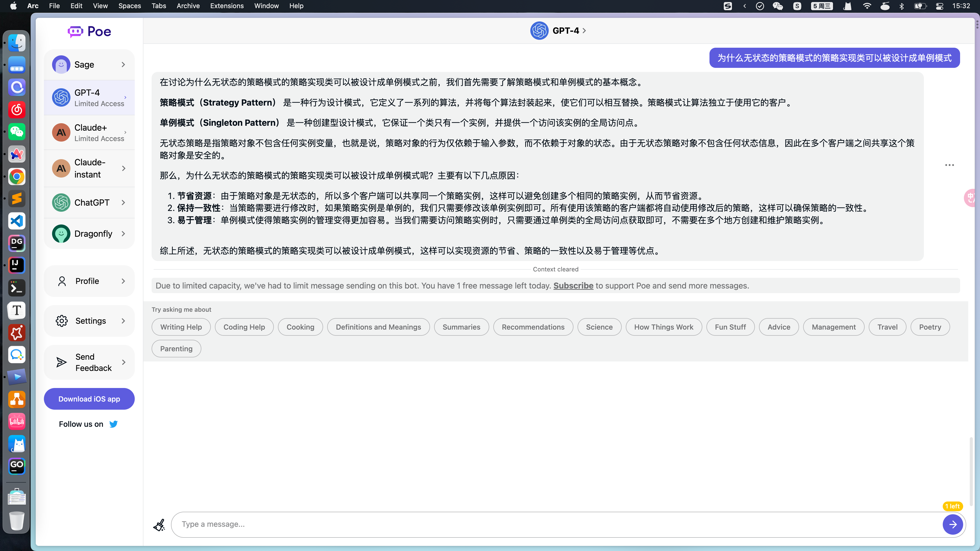Screen dimensions: 980x551
Task: Click Download iOS app button
Action: [89, 399]
